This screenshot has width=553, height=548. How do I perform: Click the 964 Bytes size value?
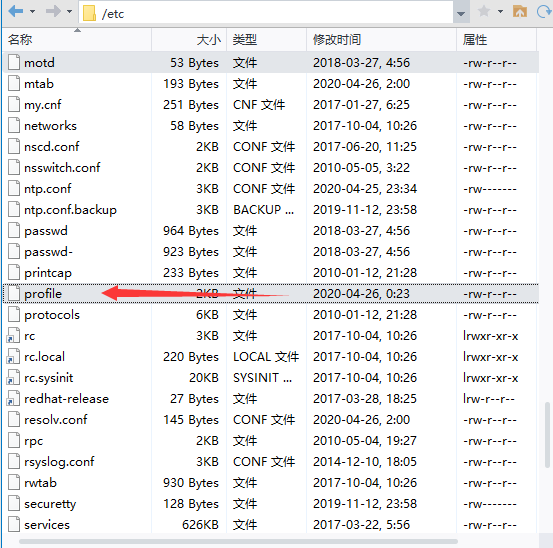tap(191, 231)
